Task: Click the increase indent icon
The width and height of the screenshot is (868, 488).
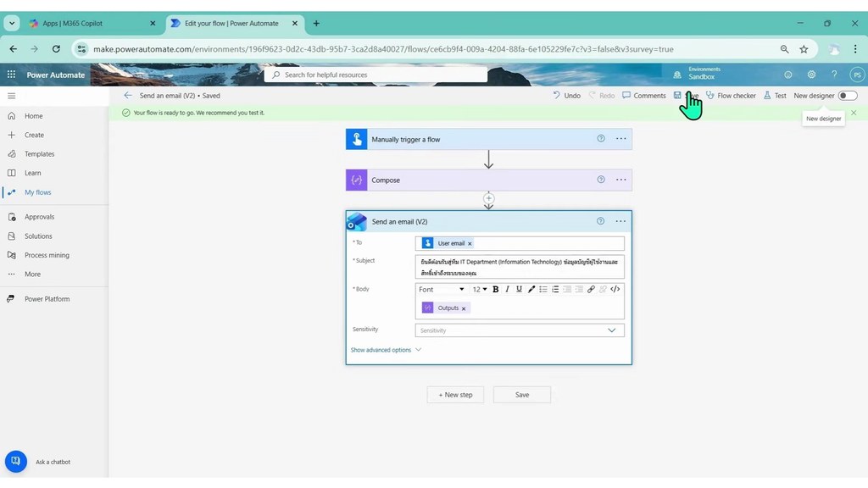Action: [x=579, y=290]
